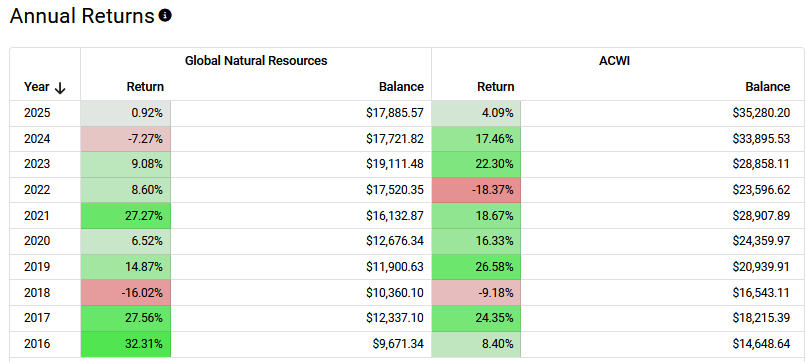Click the -18.37% ACWI return cell

click(476, 190)
